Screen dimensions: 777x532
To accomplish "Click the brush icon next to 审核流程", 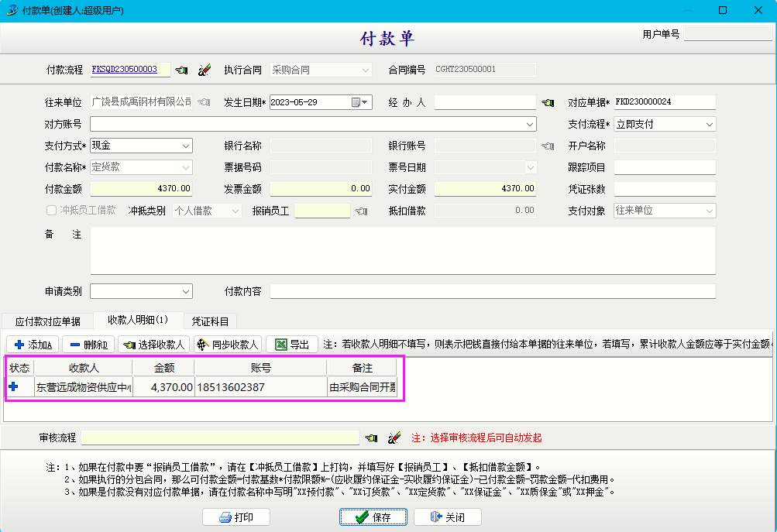I will (394, 438).
